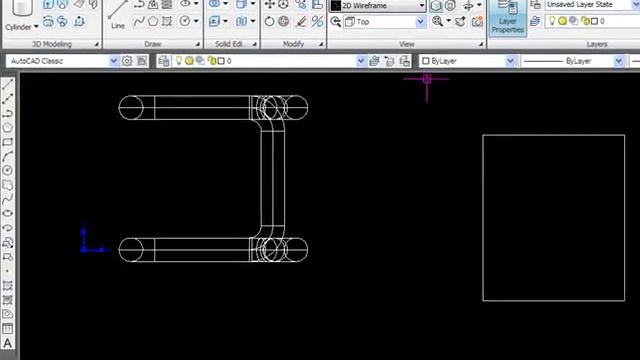Screen dimensions: 640x360
Task: Click layer 0 color swatch in the Layers toolbar
Action: coord(221,61)
